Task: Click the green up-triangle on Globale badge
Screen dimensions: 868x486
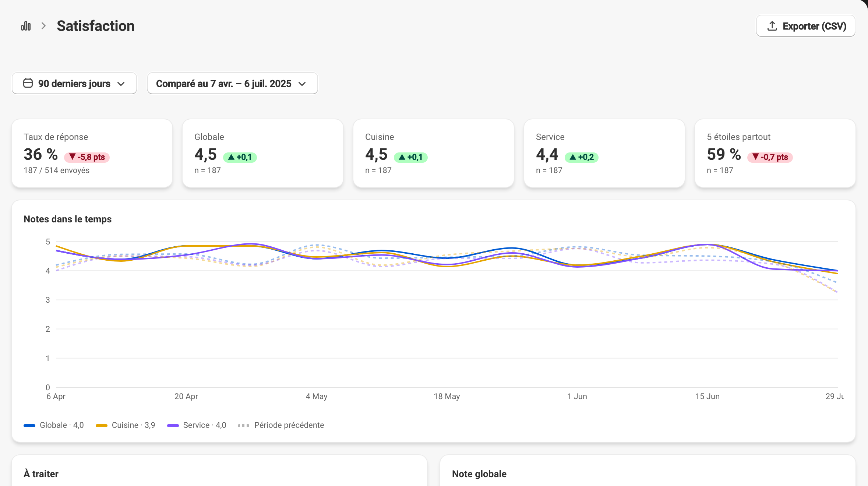Action: click(231, 157)
